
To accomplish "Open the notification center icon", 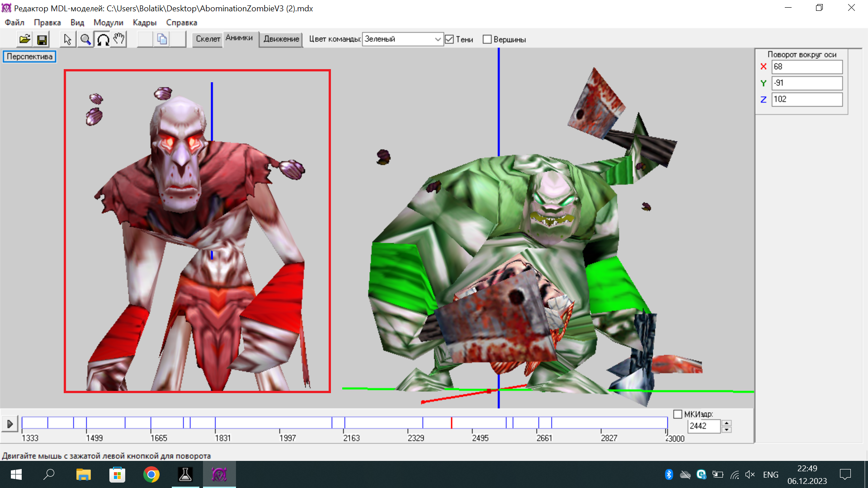I will (845, 474).
